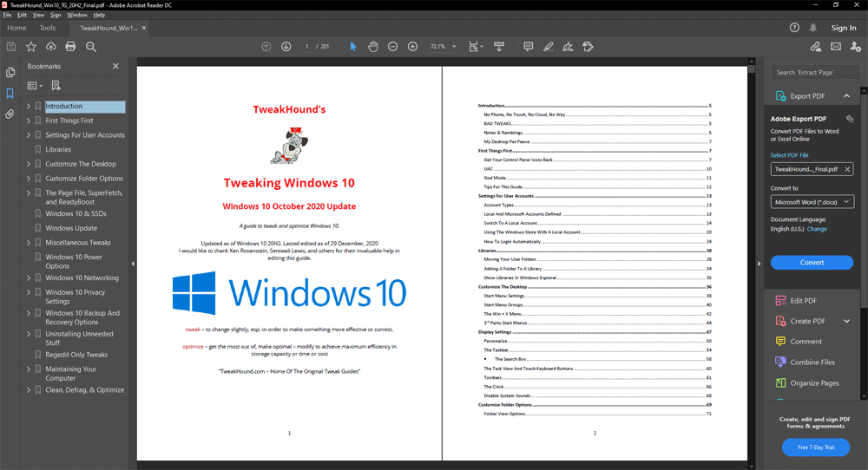Click the page number input field
This screenshot has width=868, height=470.
pyautogui.click(x=306, y=47)
